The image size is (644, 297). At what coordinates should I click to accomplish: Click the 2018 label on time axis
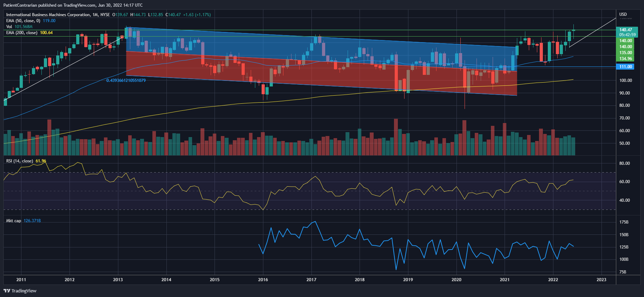click(360, 280)
